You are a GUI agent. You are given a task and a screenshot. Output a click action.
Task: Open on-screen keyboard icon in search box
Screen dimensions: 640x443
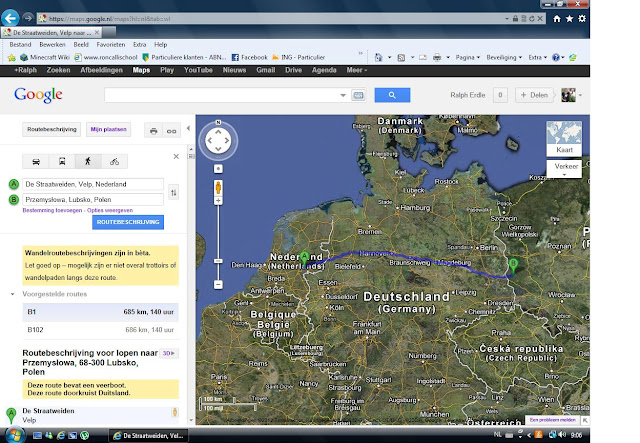pos(358,95)
